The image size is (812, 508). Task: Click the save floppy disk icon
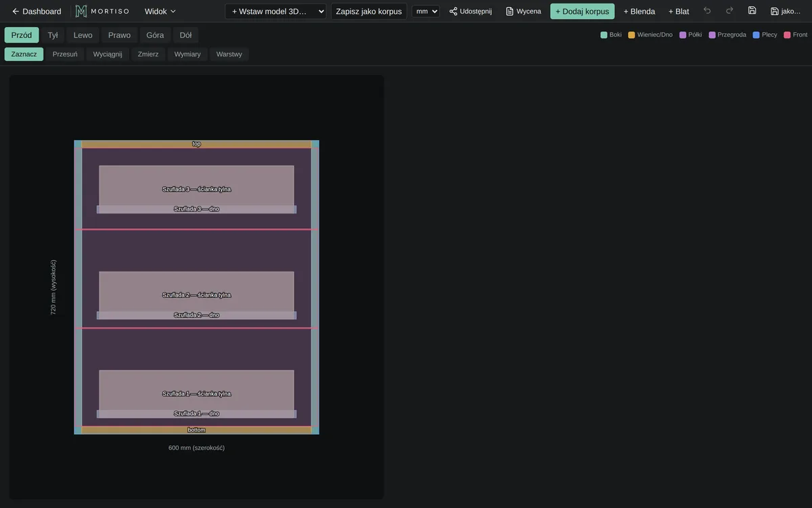(752, 11)
